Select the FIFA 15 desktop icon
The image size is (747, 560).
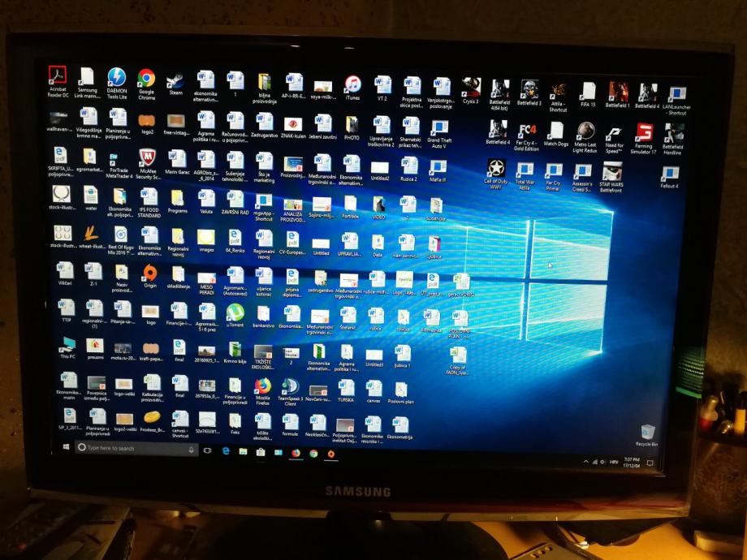pyautogui.click(x=588, y=94)
